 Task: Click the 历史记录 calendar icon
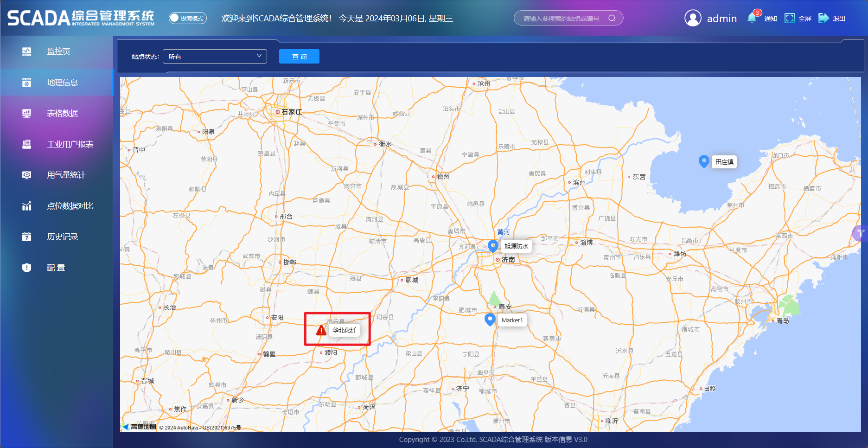pos(27,237)
